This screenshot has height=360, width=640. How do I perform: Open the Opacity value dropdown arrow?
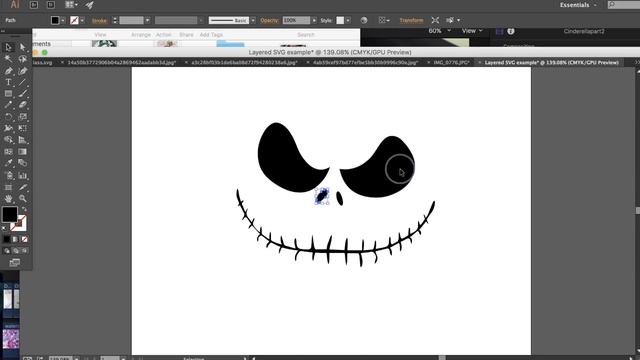click(x=314, y=20)
